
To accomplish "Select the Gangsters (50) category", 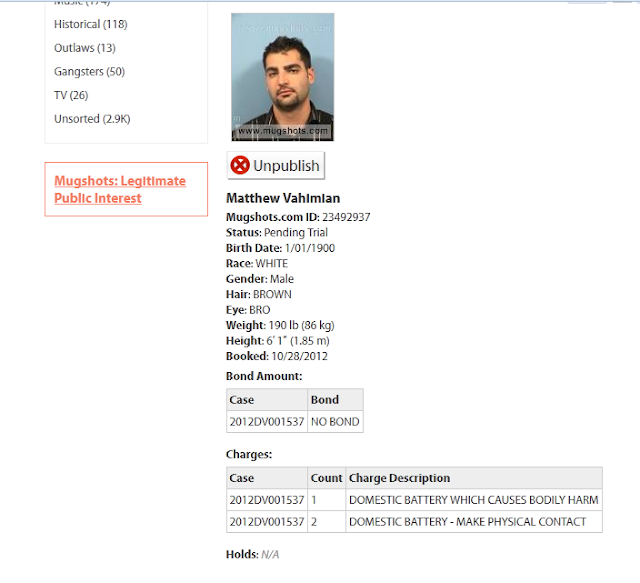I will coord(89,71).
